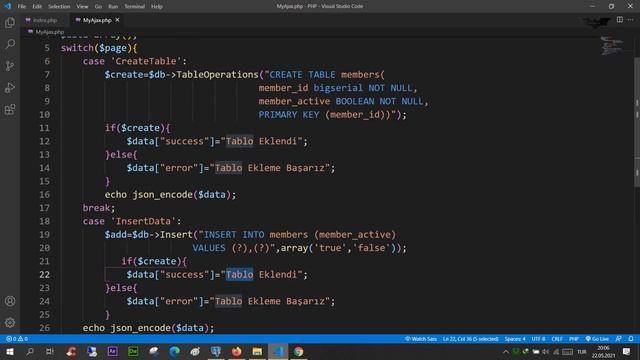The image size is (640, 360).
Task: Open the editor More Actions ellipsis
Action: click(x=631, y=20)
